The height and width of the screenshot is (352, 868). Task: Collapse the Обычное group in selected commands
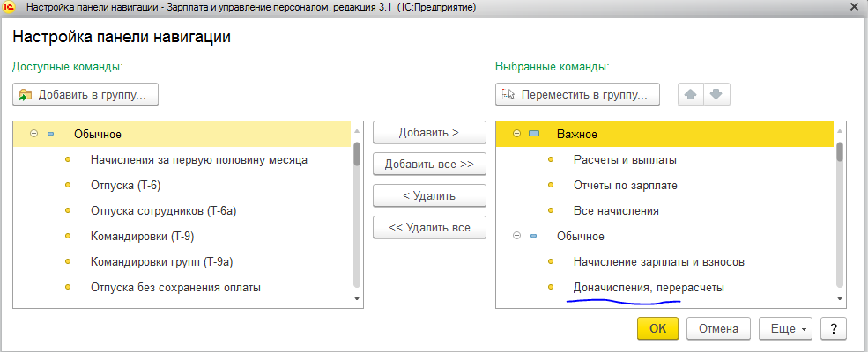click(x=517, y=236)
